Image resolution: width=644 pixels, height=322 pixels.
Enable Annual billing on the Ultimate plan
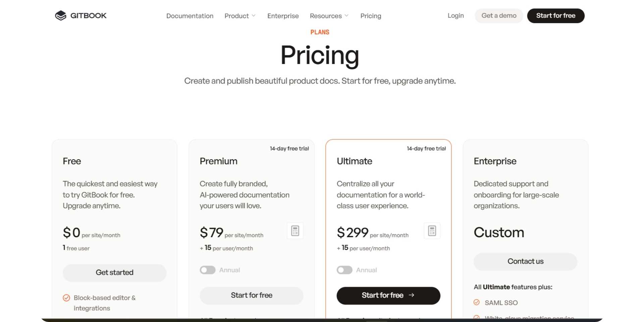(344, 270)
